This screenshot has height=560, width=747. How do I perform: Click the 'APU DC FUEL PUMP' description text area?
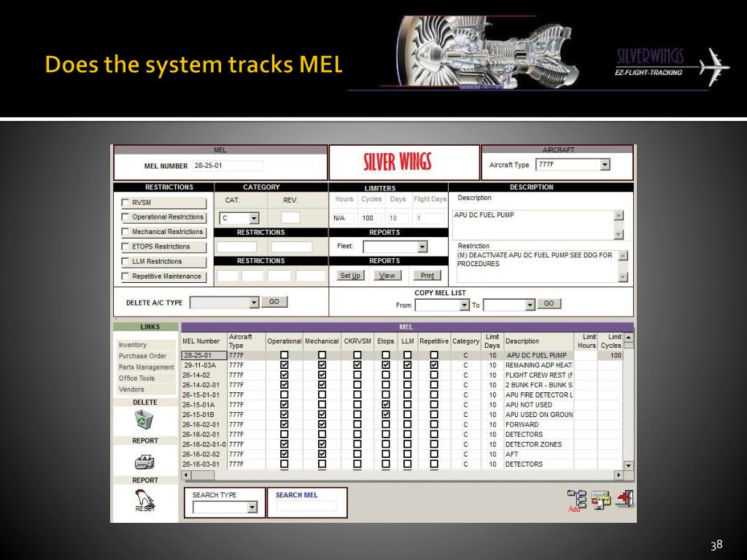(533, 225)
